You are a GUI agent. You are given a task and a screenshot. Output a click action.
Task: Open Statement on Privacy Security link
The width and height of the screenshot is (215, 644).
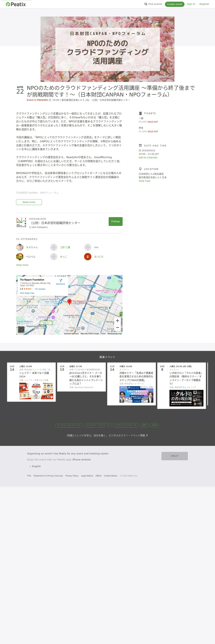(x=48, y=476)
